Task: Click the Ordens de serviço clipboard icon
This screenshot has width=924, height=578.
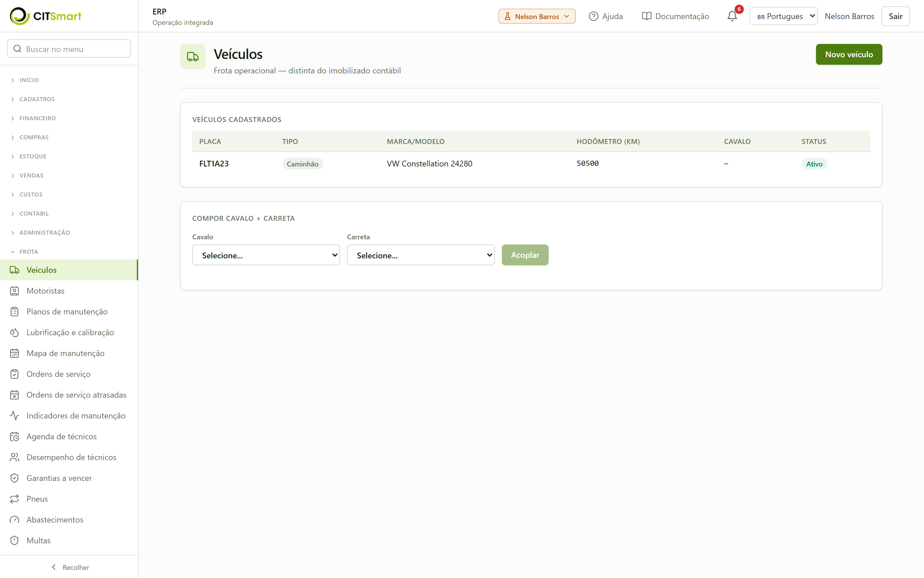Action: [14, 374]
